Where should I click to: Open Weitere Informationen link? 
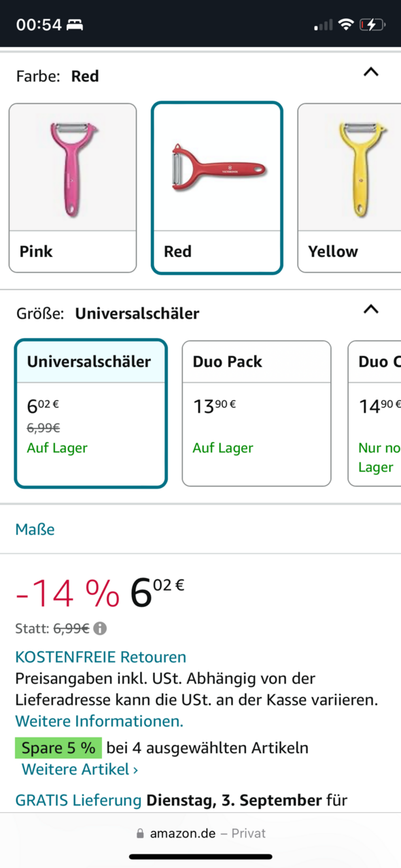[99, 721]
